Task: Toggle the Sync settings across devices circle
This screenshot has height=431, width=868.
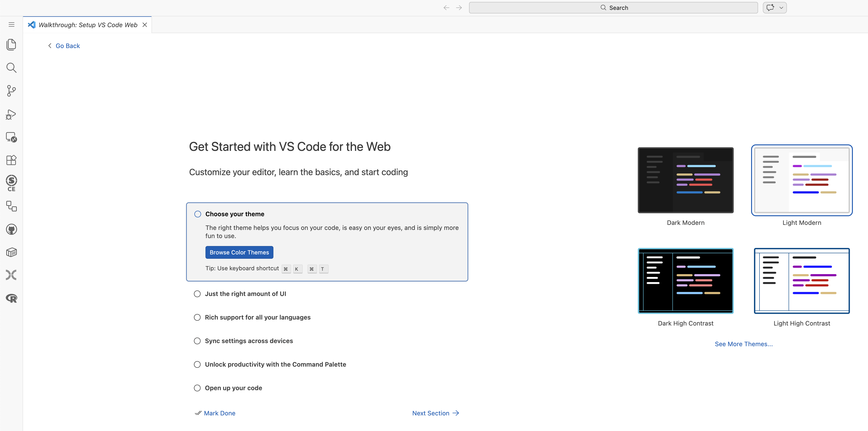Action: click(x=197, y=341)
